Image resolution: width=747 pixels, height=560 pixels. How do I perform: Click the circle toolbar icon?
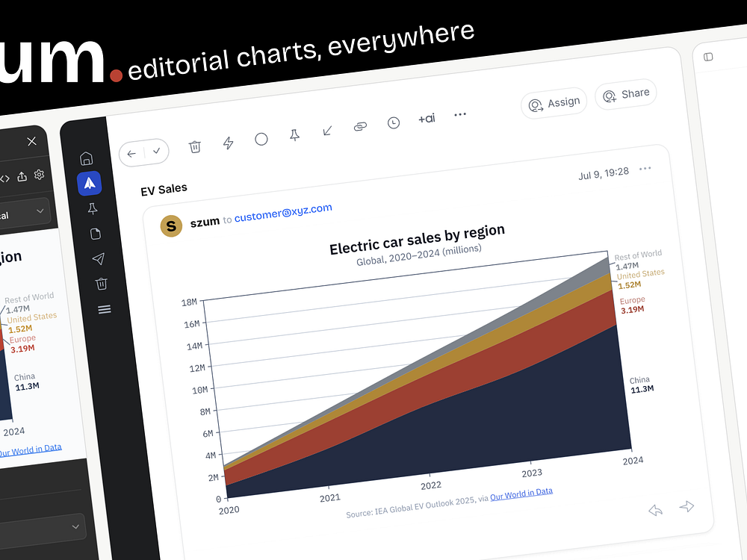click(x=261, y=139)
